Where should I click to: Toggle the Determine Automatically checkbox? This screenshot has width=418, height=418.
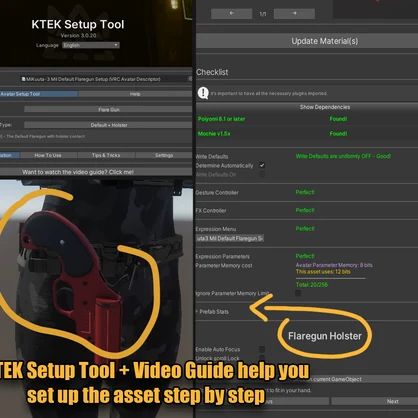pos(262,165)
